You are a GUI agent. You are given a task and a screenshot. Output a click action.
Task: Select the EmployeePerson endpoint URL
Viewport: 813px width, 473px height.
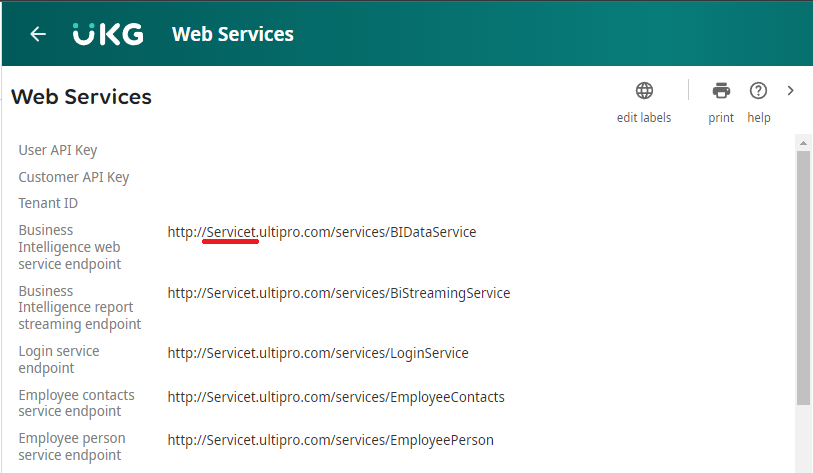click(330, 440)
